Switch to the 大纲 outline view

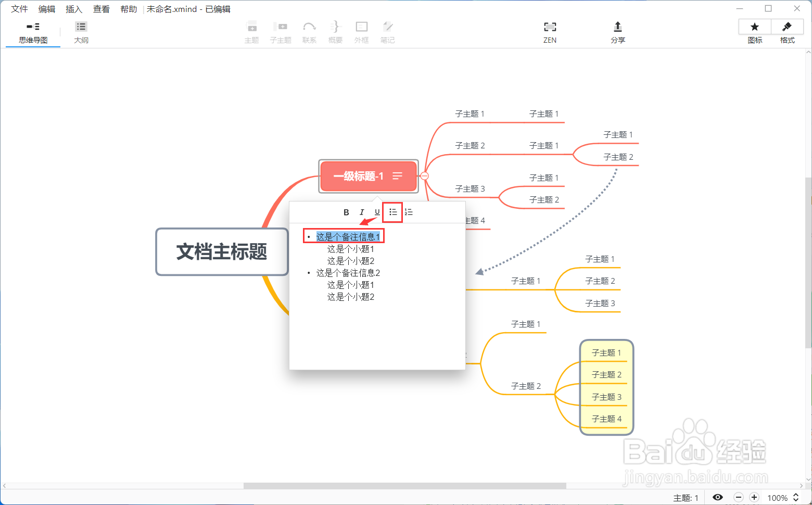point(81,33)
